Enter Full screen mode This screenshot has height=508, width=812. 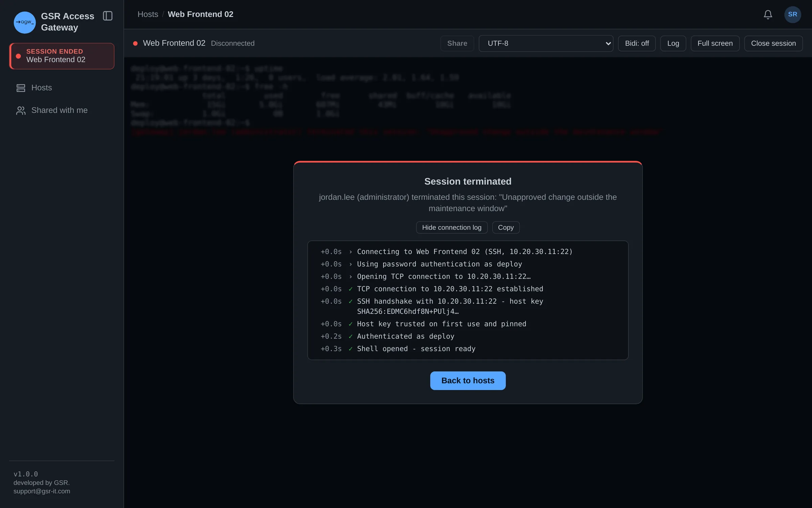coord(715,43)
